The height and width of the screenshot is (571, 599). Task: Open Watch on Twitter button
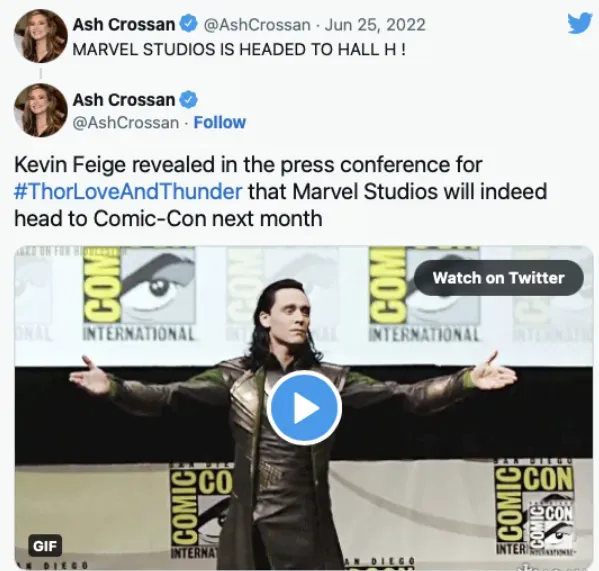coord(499,278)
